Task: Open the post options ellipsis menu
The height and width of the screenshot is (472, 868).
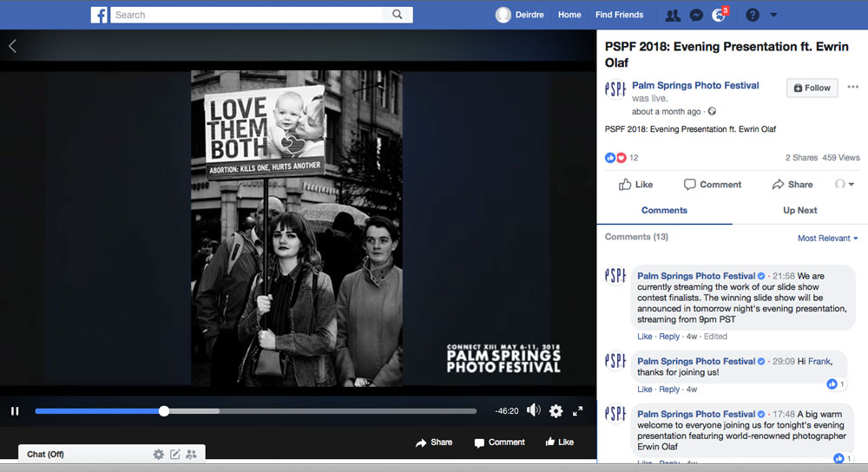Action: pyautogui.click(x=852, y=88)
